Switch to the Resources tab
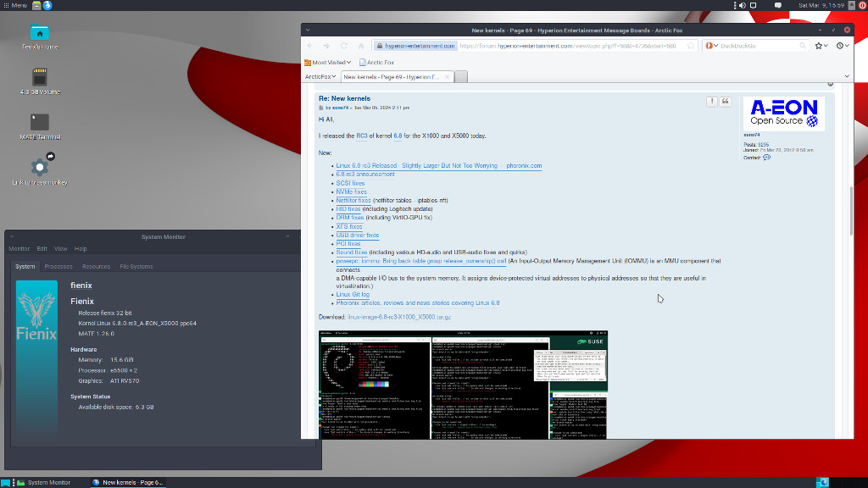The width and height of the screenshot is (868, 488). (x=97, y=267)
